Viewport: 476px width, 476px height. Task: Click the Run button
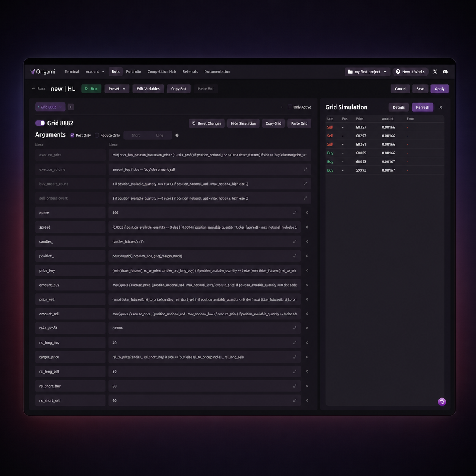[x=91, y=89]
